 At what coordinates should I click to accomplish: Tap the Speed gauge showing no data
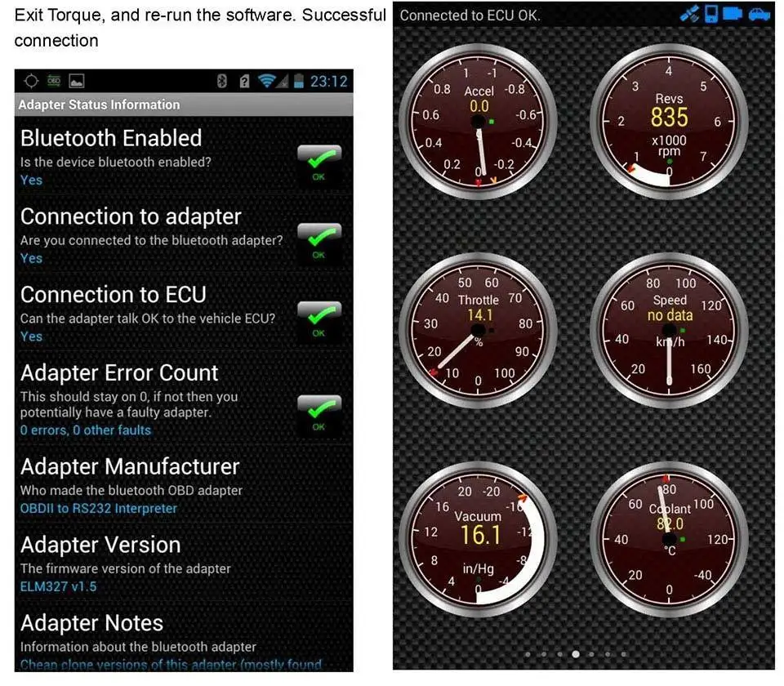(670, 327)
